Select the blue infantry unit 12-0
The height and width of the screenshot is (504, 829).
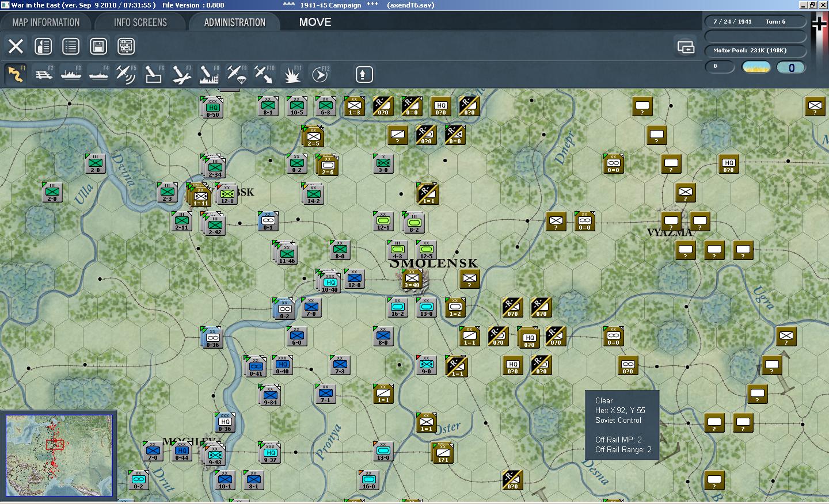tap(354, 279)
